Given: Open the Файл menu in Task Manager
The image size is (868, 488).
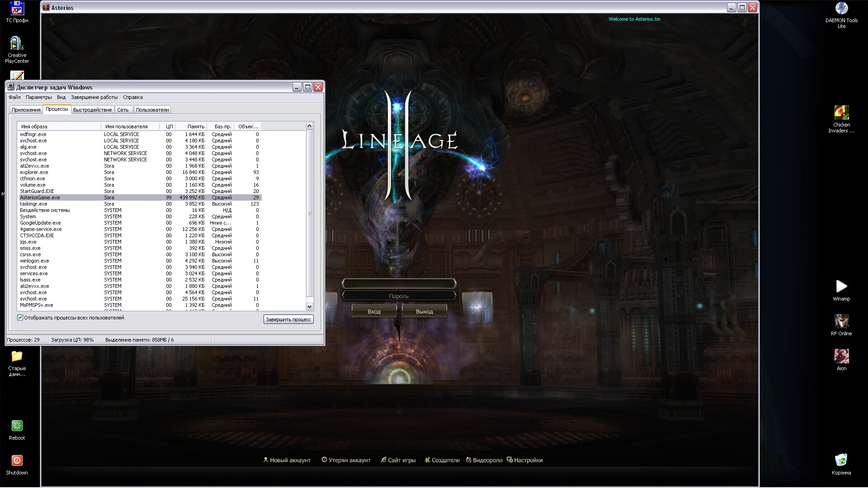Looking at the screenshot, I should (14, 97).
